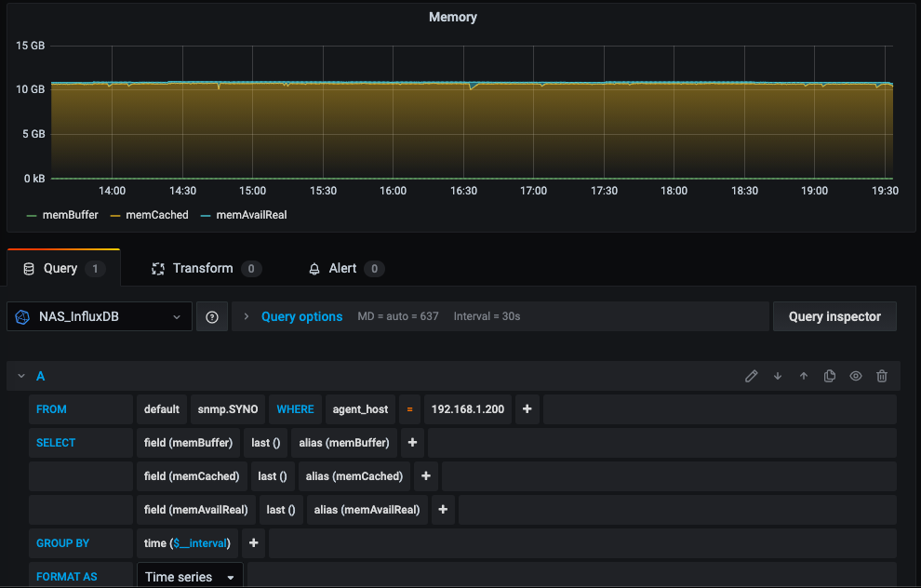The width and height of the screenshot is (921, 588).
Task: Add GROUP BY plus after time interval
Action: (x=253, y=543)
